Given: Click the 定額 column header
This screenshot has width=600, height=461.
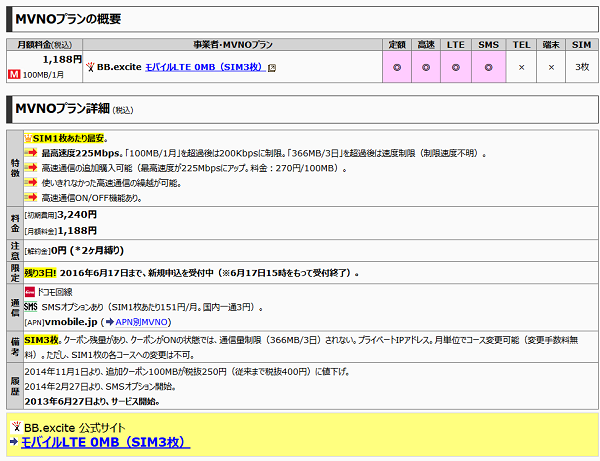Looking at the screenshot, I should 397,44.
